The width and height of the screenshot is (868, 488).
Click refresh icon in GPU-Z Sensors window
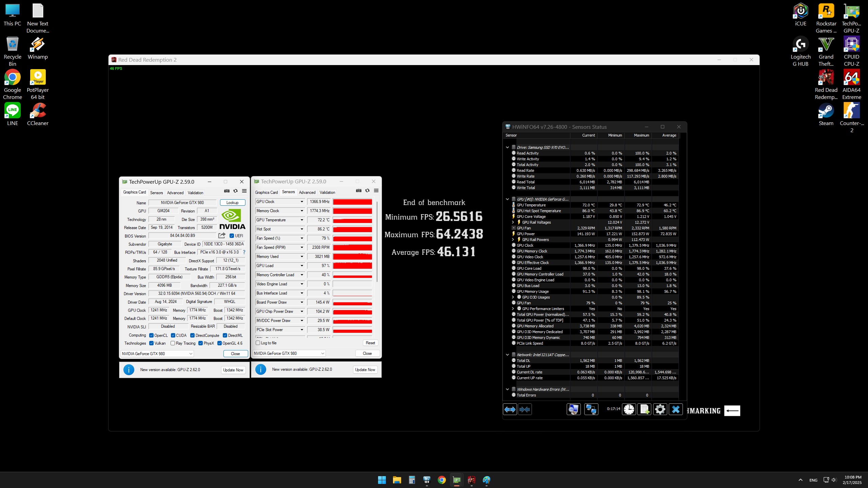[367, 190]
